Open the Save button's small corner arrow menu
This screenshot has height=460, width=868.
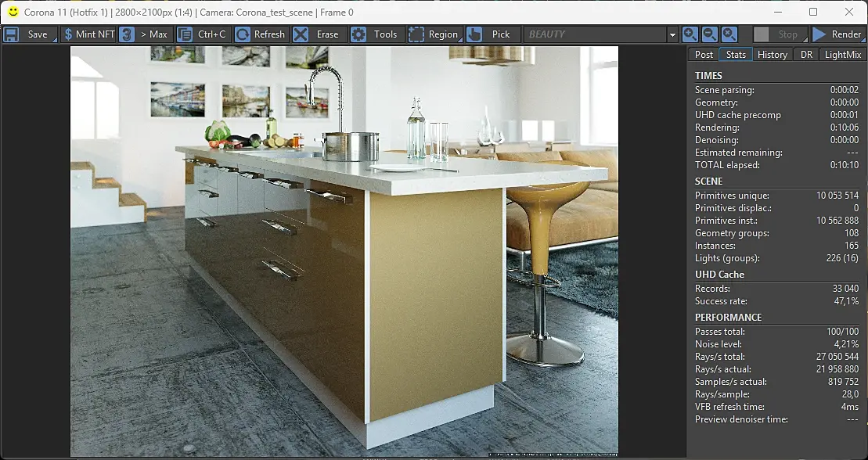point(54,40)
